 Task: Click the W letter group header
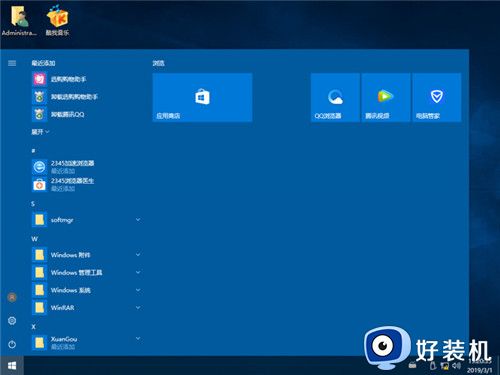(x=34, y=239)
